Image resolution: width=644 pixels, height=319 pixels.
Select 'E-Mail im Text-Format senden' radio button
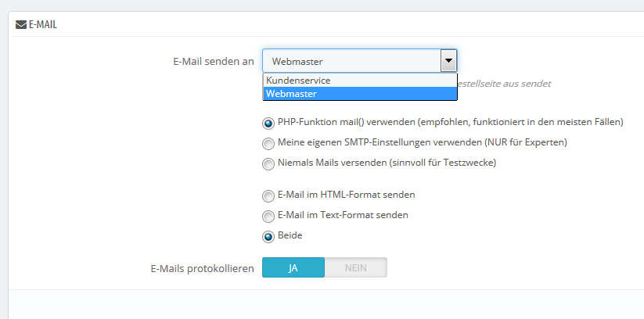(268, 215)
